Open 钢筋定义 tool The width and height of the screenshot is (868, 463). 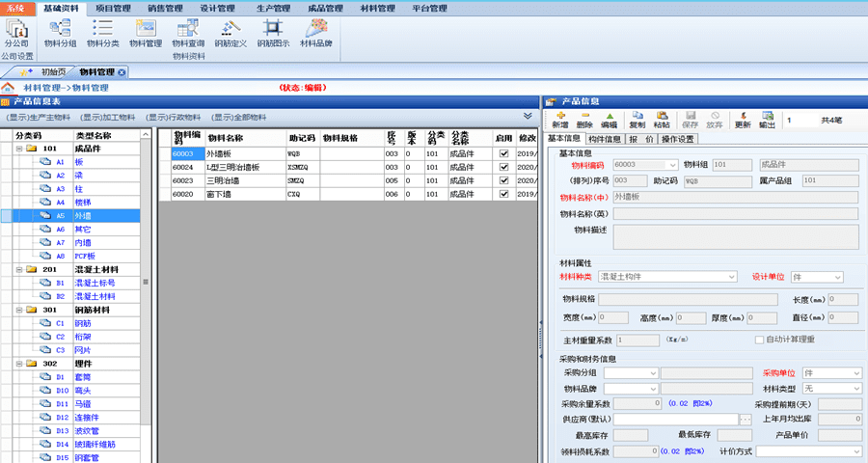(231, 34)
